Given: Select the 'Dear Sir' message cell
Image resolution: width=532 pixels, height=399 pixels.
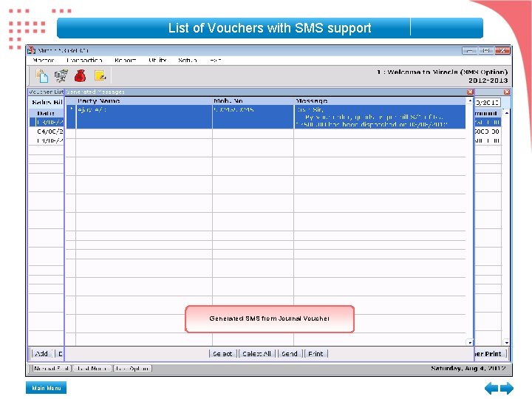Looking at the screenshot, I should (x=380, y=117).
